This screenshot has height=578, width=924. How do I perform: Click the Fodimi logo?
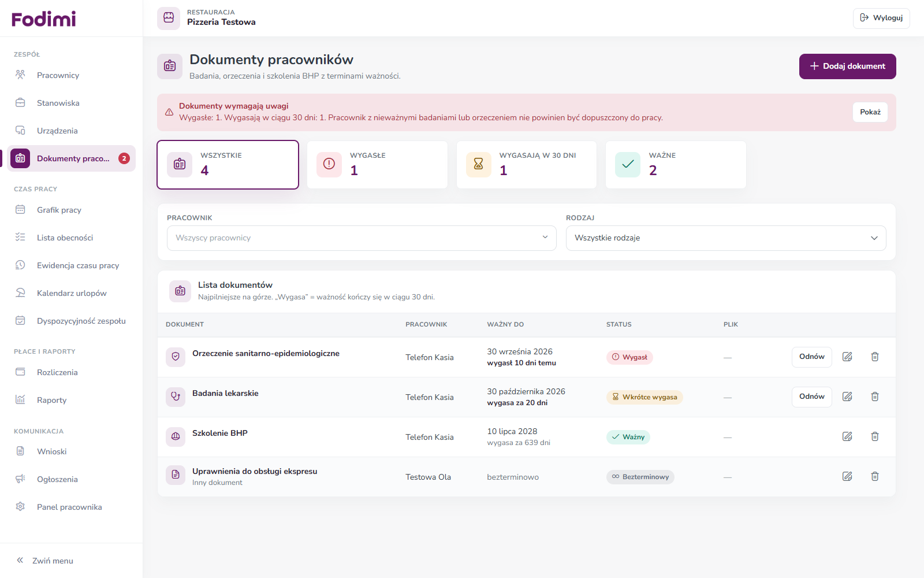point(44,19)
